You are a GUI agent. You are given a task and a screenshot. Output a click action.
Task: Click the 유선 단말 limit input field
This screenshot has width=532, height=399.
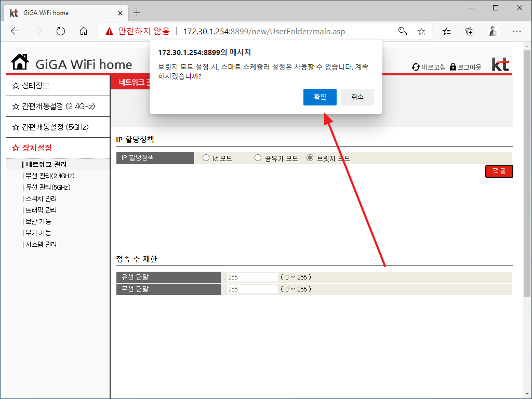click(x=252, y=277)
